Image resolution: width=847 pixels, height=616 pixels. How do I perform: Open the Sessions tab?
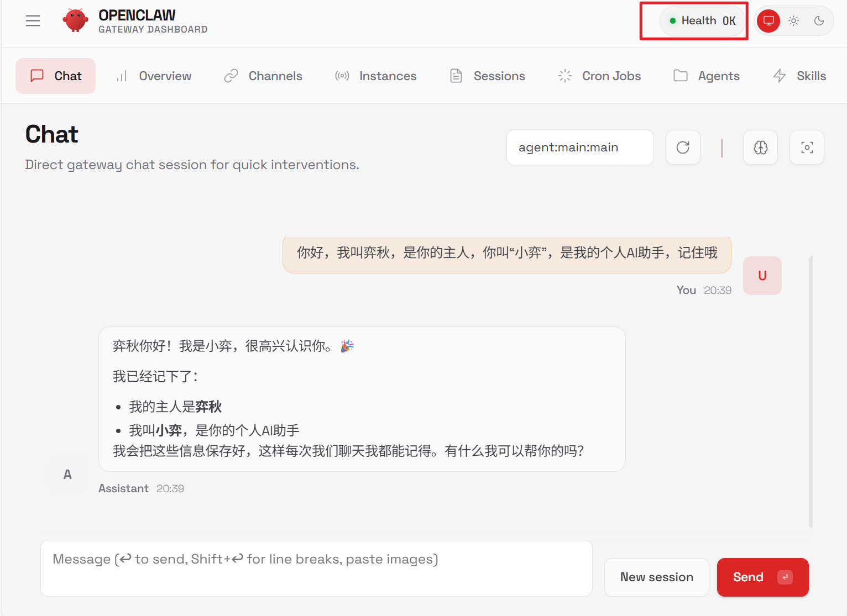click(x=499, y=76)
